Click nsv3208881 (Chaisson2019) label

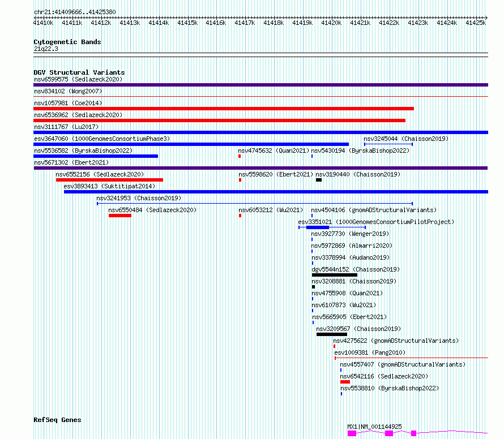[x=354, y=281]
